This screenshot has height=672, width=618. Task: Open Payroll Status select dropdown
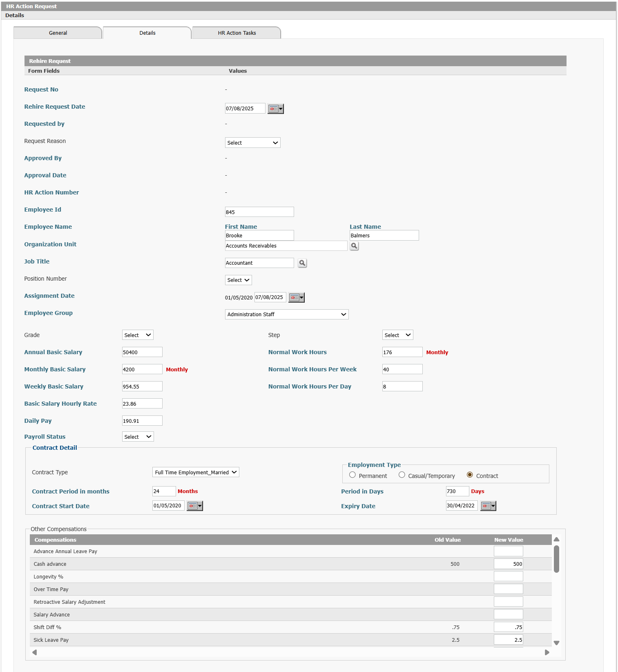138,437
